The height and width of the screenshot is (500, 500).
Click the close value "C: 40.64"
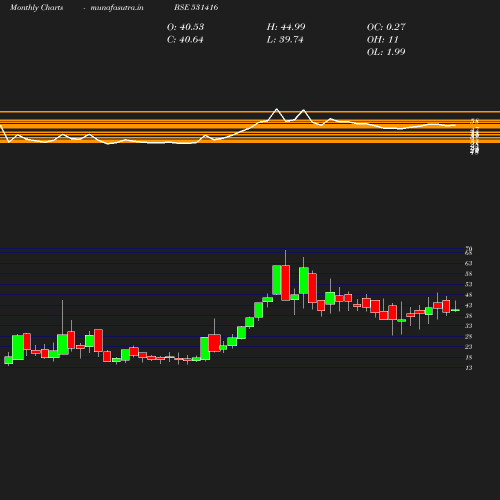click(x=185, y=40)
